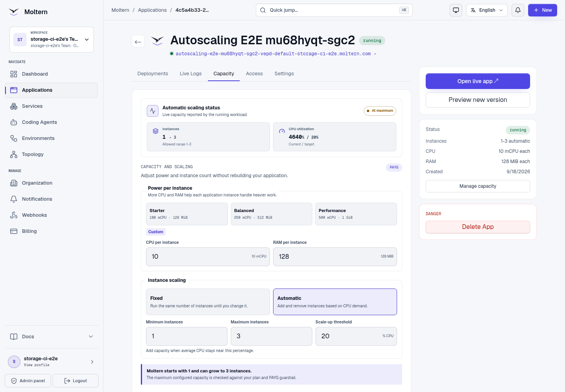Click the At maximum badge
Viewport: 565px width, 392px height.
380,111
